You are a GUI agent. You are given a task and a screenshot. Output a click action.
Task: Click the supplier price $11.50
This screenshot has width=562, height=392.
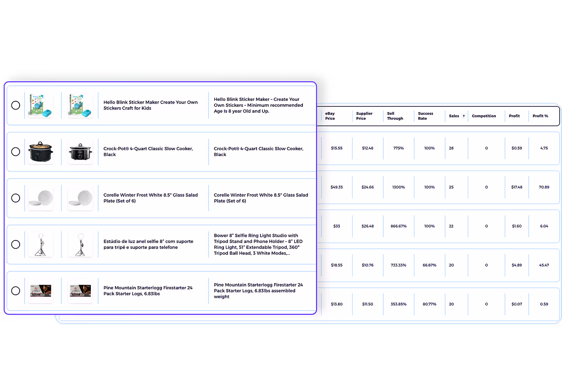coord(368,304)
